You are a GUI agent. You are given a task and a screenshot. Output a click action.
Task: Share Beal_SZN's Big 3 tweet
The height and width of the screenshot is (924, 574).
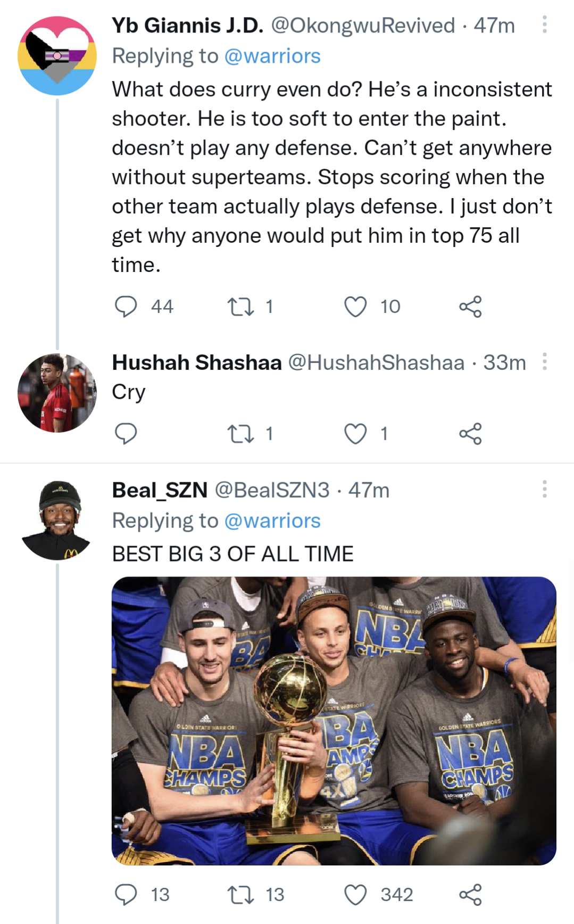470,895
